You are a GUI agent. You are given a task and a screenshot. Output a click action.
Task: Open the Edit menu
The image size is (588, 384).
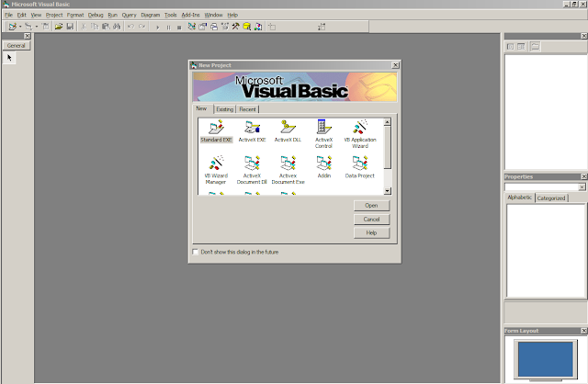click(x=22, y=15)
